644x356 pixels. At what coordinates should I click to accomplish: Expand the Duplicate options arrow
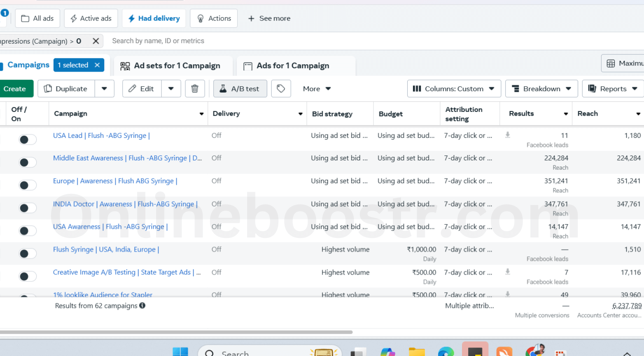105,88
